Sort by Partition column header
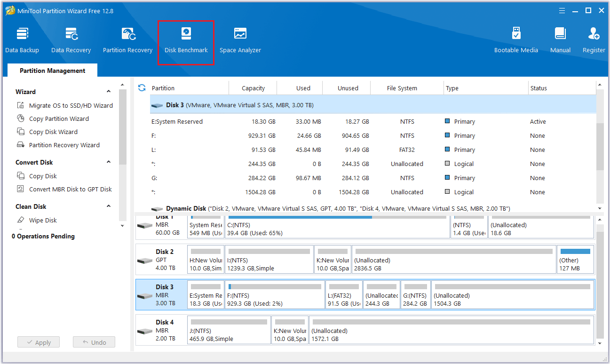 pos(189,88)
